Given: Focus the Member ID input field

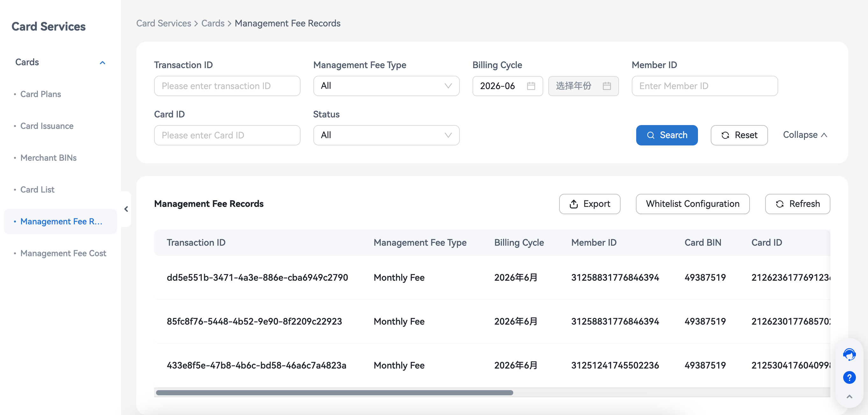Looking at the screenshot, I should click(705, 86).
